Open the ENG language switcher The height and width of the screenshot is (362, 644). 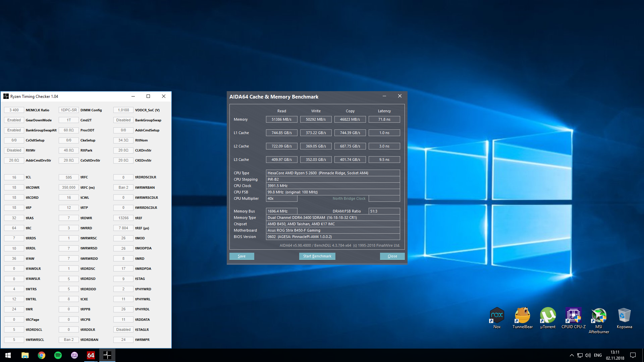598,355
